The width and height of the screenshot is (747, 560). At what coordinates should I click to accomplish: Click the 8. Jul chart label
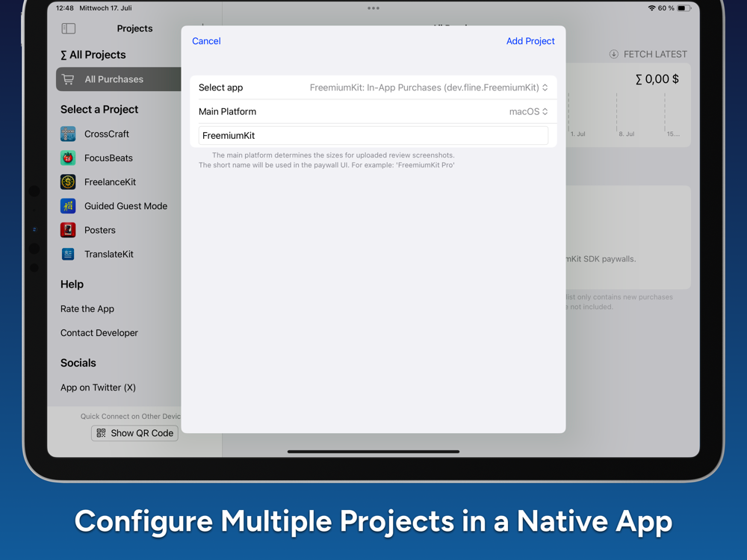pyautogui.click(x=627, y=134)
